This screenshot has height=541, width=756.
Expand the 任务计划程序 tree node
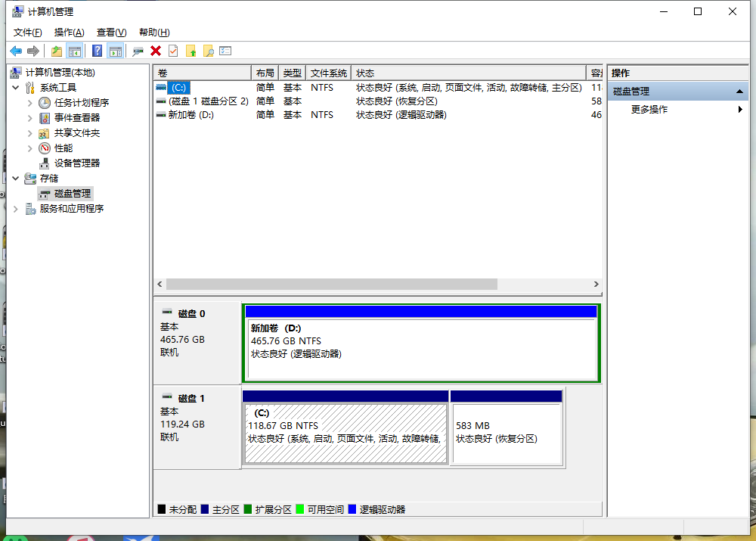click(x=30, y=103)
